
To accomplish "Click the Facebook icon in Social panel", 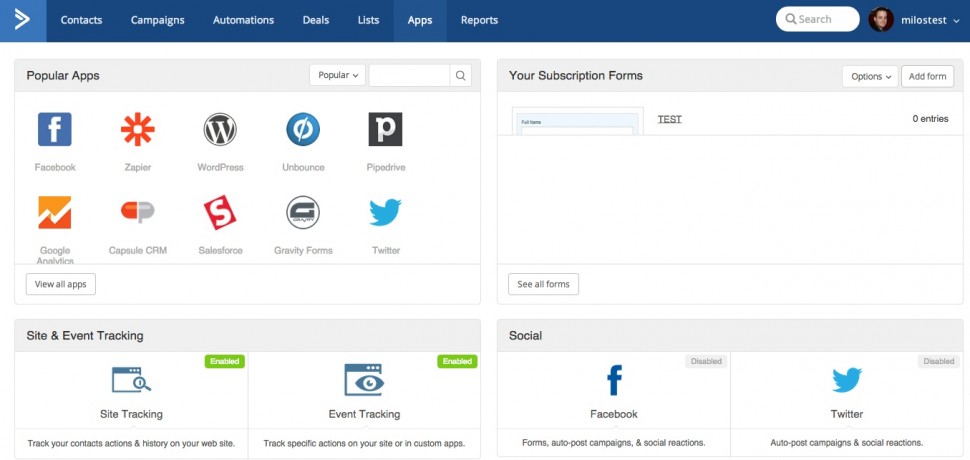I will [x=614, y=380].
